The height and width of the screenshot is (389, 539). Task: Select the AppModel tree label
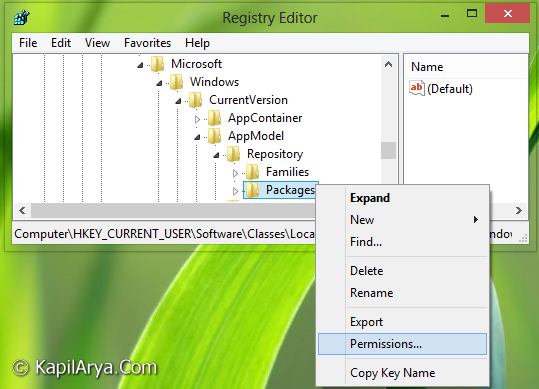tap(256, 136)
